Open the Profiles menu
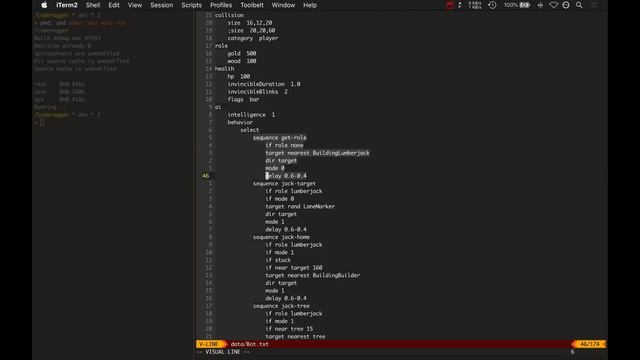 221,5
